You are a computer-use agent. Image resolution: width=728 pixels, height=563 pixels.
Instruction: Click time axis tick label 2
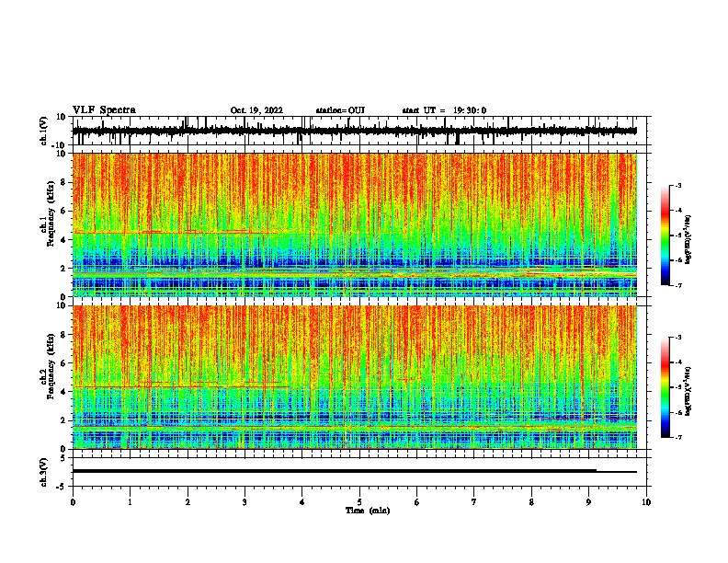click(x=188, y=502)
